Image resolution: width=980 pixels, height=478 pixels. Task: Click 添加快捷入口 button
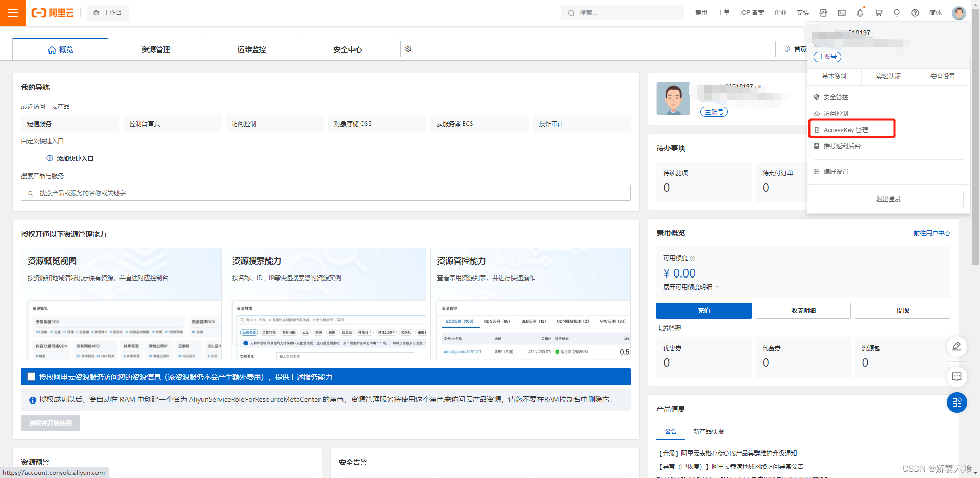click(x=70, y=158)
